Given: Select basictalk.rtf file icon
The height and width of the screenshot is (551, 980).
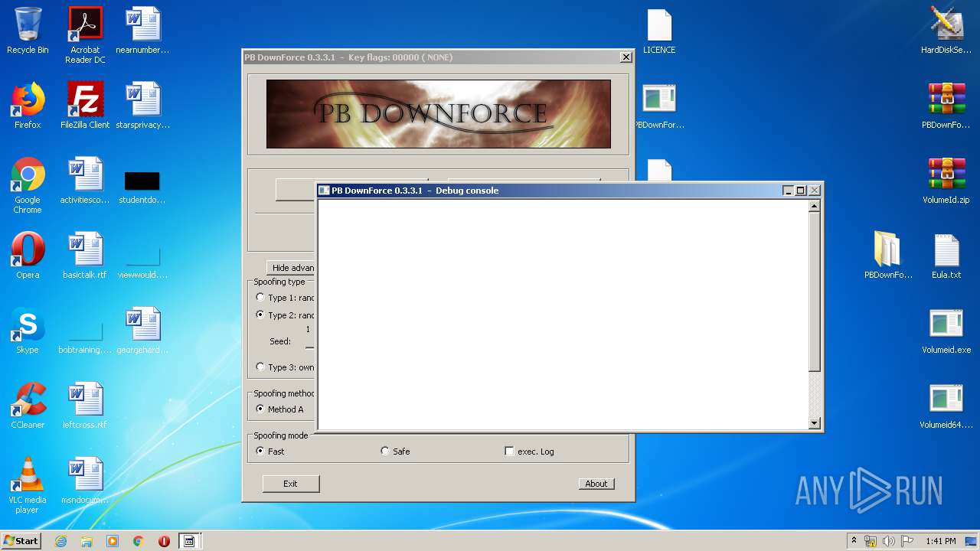Looking at the screenshot, I should pyautogui.click(x=85, y=256).
